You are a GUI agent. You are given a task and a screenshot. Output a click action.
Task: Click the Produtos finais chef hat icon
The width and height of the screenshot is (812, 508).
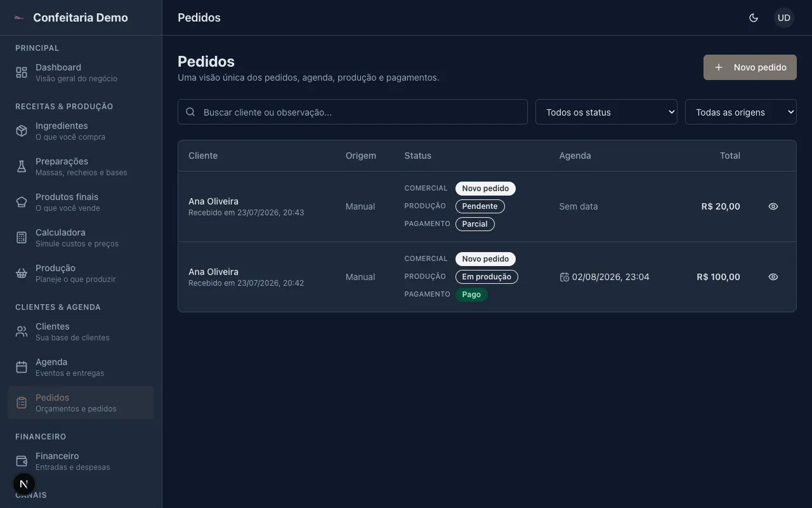[x=22, y=202]
